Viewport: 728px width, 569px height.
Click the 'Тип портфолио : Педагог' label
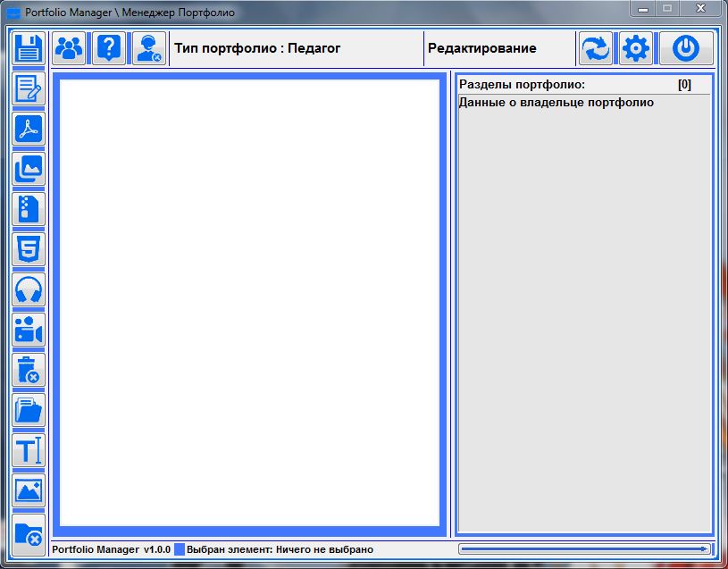(x=257, y=48)
